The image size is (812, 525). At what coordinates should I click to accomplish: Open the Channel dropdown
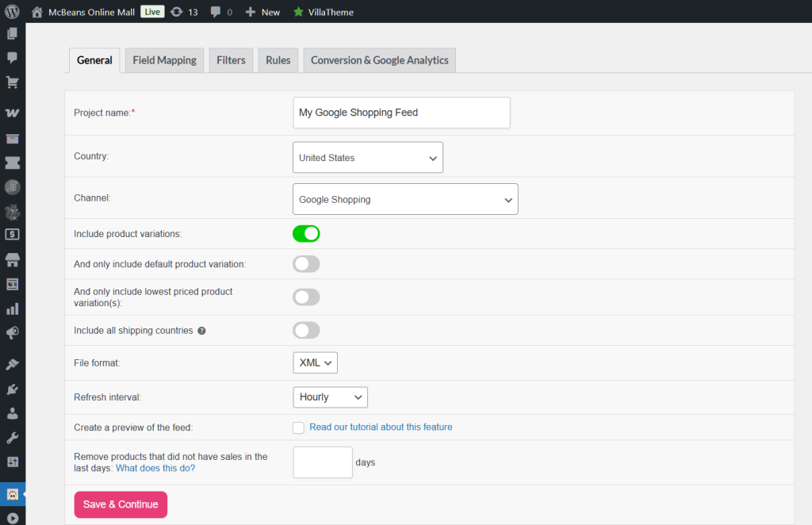[405, 199]
